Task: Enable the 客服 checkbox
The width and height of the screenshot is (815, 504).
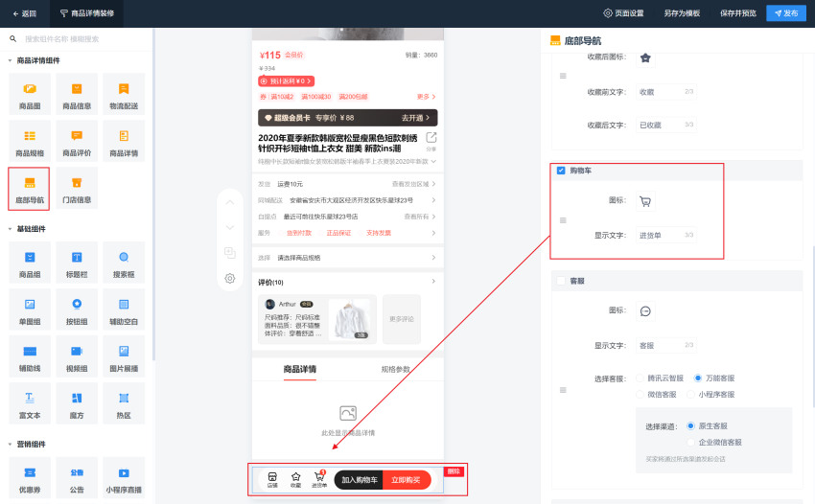Action: click(561, 281)
